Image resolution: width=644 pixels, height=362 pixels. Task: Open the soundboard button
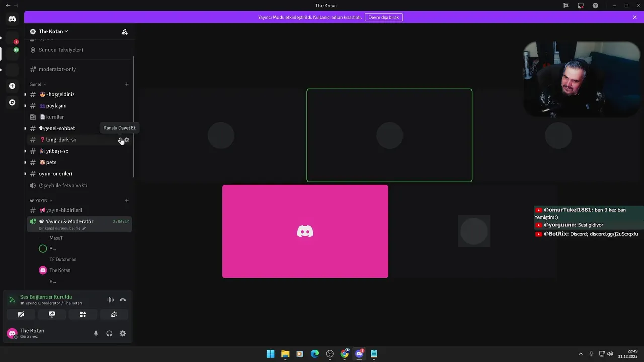tap(114, 314)
